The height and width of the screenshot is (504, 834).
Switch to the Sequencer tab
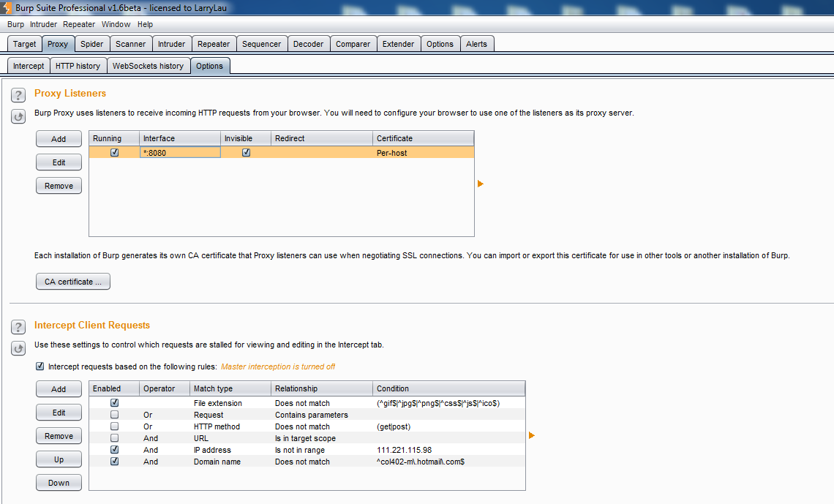[261, 44]
